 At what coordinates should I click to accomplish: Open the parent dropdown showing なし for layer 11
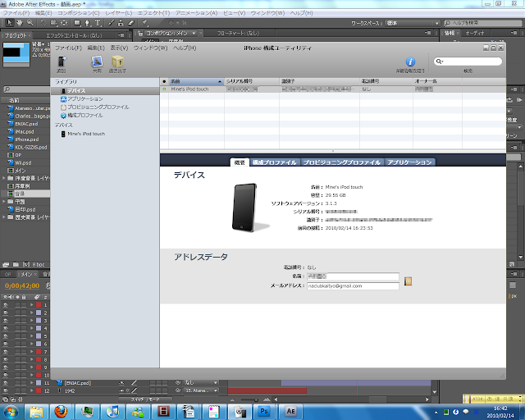[201, 382]
